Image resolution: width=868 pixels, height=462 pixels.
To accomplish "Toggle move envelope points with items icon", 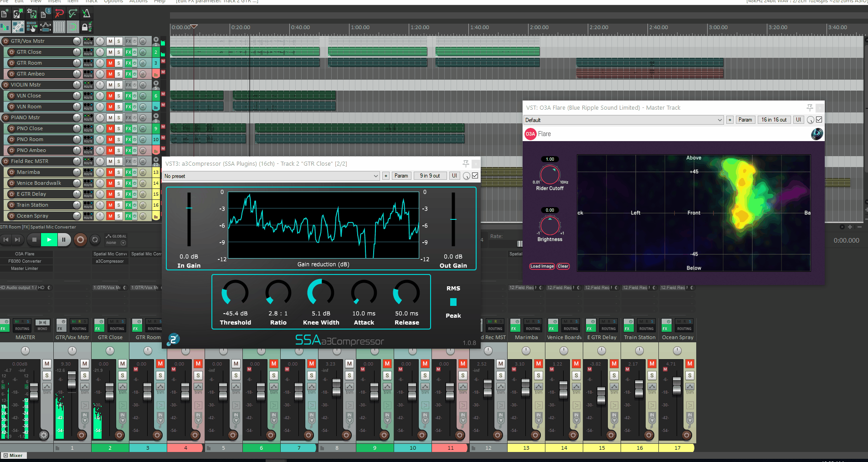I will [46, 27].
